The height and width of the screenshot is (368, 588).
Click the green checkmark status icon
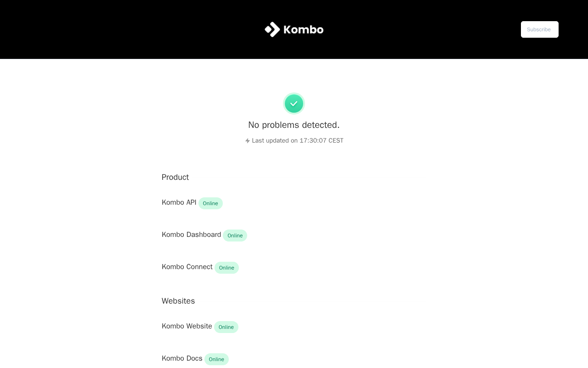pyautogui.click(x=294, y=103)
